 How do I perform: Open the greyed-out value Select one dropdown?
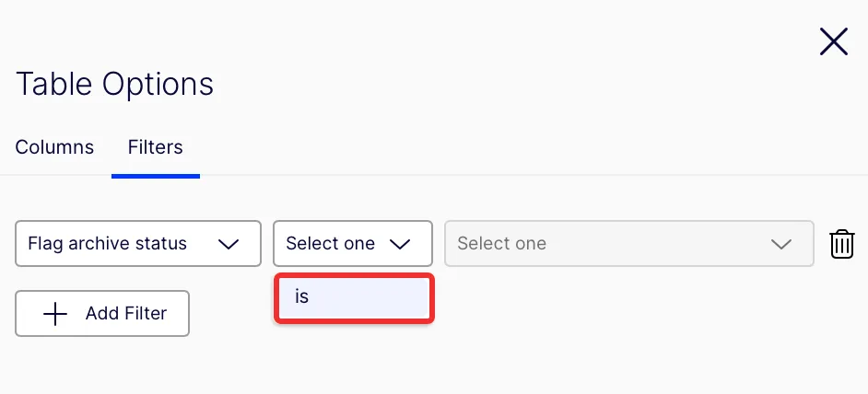click(628, 243)
